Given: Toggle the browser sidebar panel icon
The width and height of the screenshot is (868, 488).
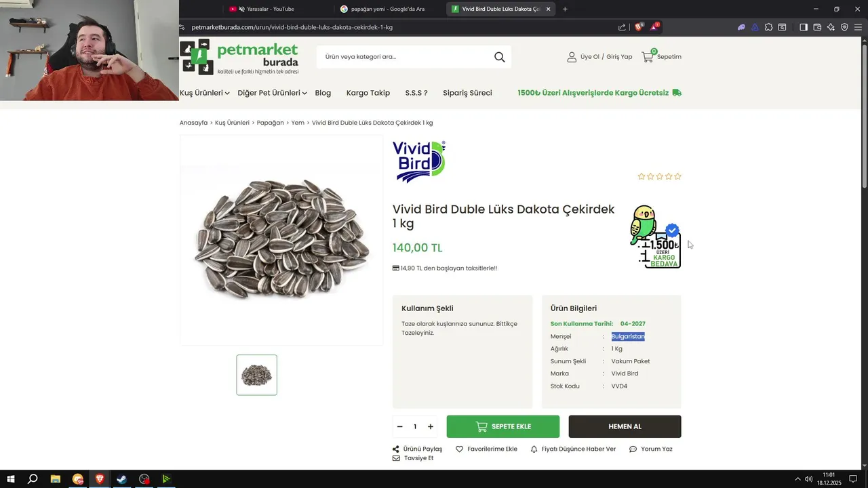Looking at the screenshot, I should (x=803, y=27).
